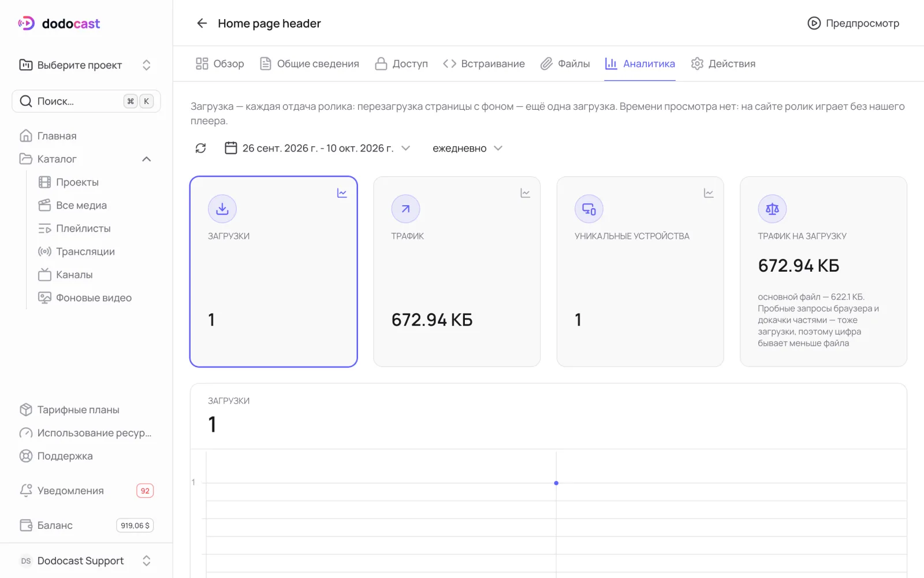Click chart icon on Загрузки card
Screen dimensions: 924x578
[342, 193]
